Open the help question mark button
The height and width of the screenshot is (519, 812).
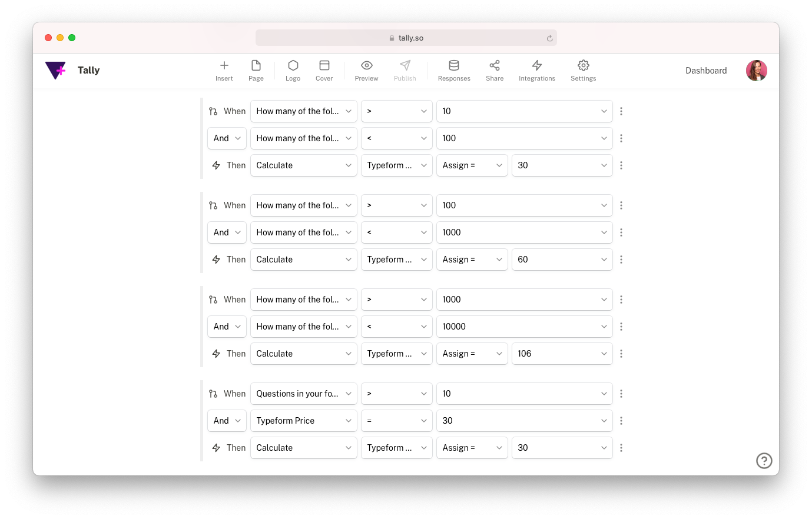pyautogui.click(x=764, y=461)
